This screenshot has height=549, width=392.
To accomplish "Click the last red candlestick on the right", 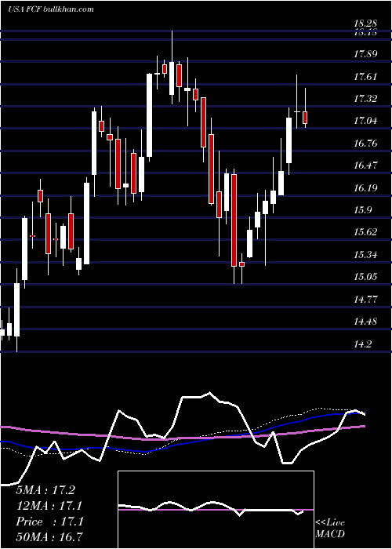I will pyautogui.click(x=305, y=118).
